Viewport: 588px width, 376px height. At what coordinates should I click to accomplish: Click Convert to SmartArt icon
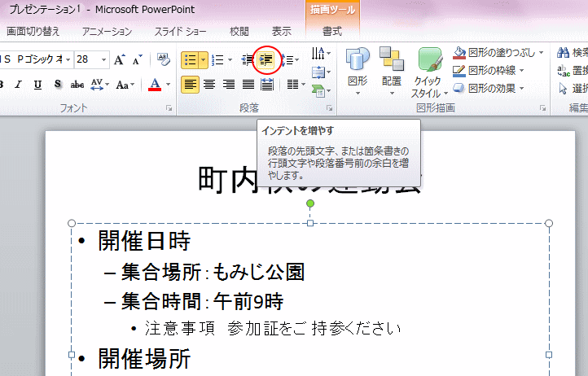321,90
